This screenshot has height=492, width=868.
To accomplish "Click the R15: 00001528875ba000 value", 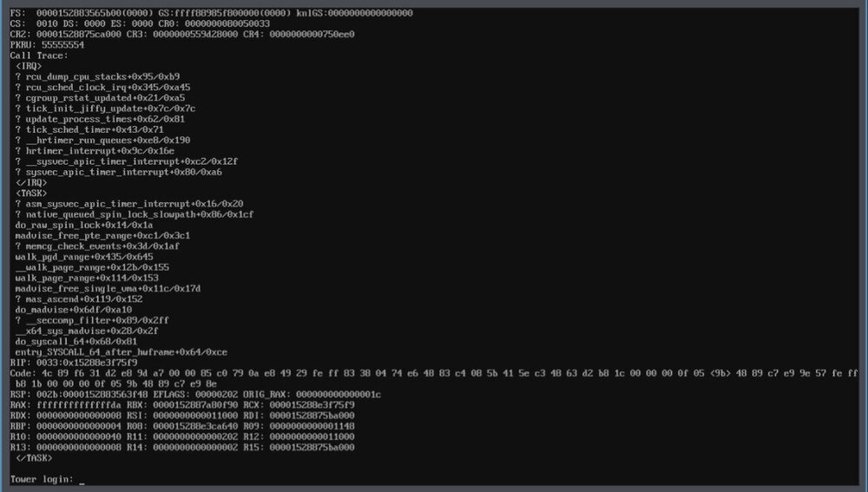I will [299, 447].
